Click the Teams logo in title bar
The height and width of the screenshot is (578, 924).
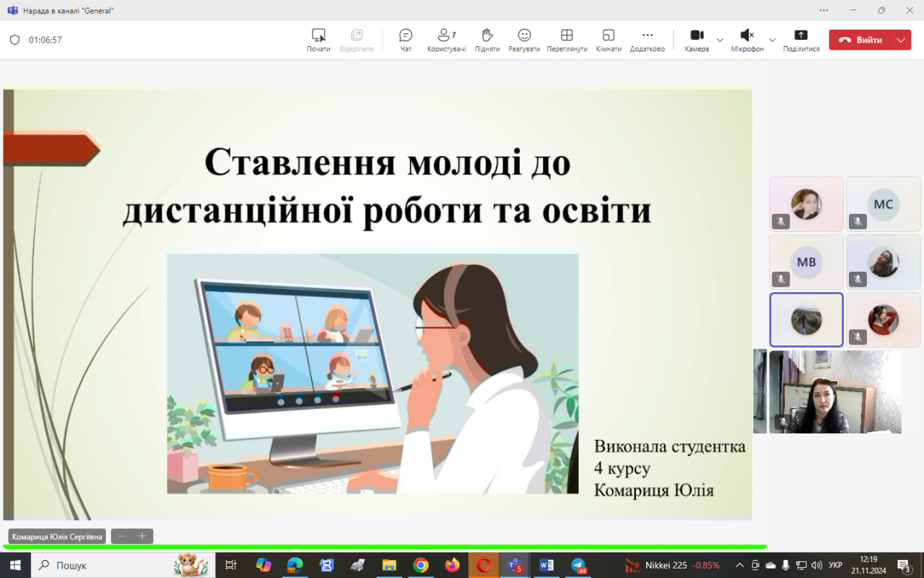(x=12, y=10)
